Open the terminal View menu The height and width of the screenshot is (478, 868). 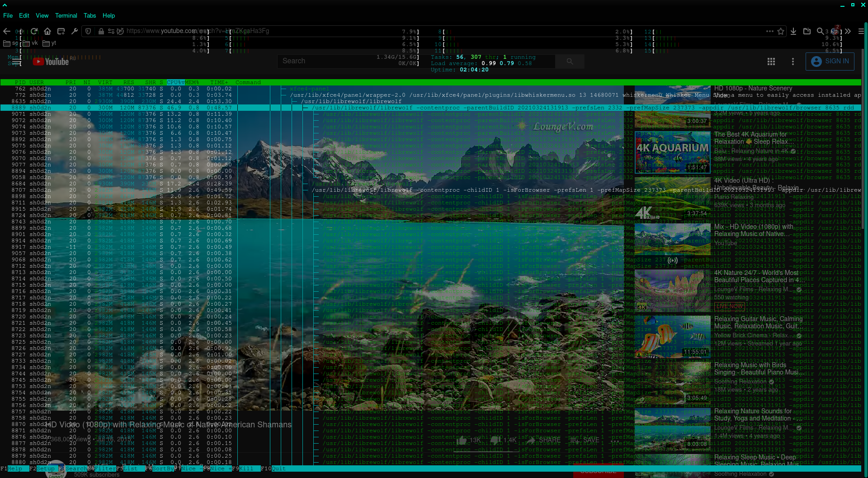tap(42, 15)
